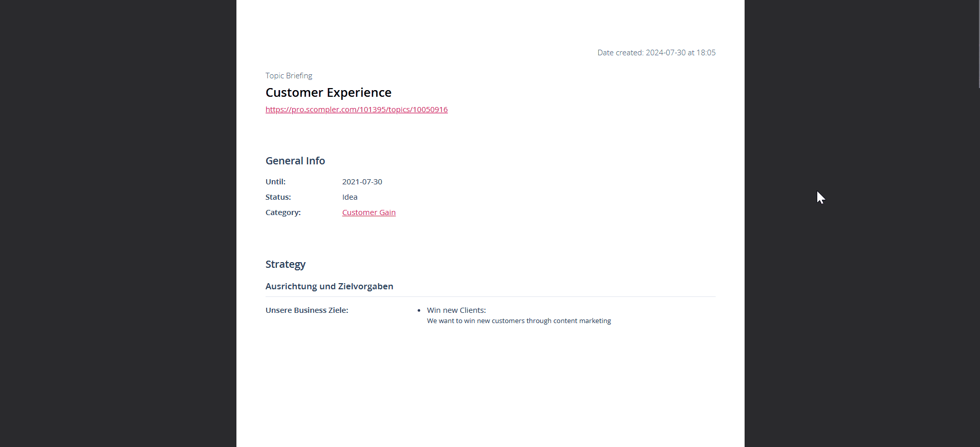This screenshot has height=447, width=980.
Task: Click the Strategy section heading
Action: (x=285, y=264)
